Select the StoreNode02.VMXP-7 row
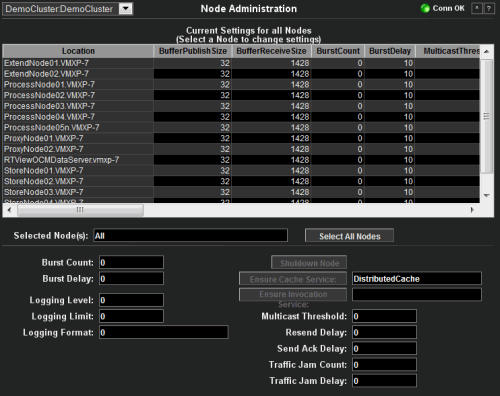This screenshot has width=500, height=396. (x=241, y=181)
